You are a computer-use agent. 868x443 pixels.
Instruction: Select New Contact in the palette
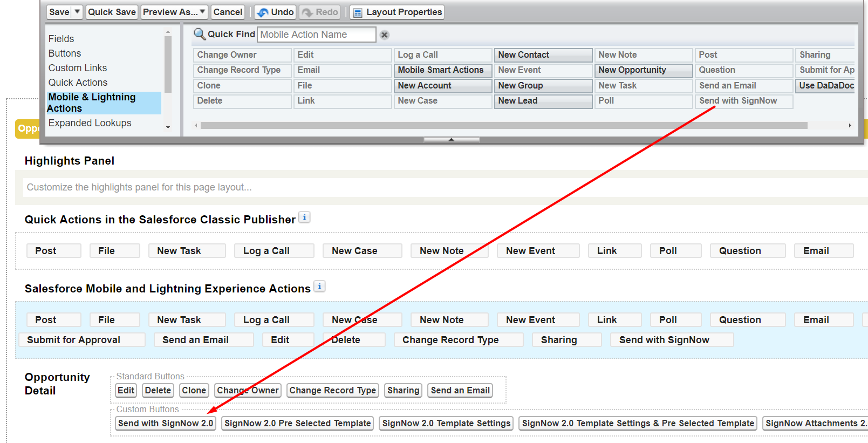543,55
